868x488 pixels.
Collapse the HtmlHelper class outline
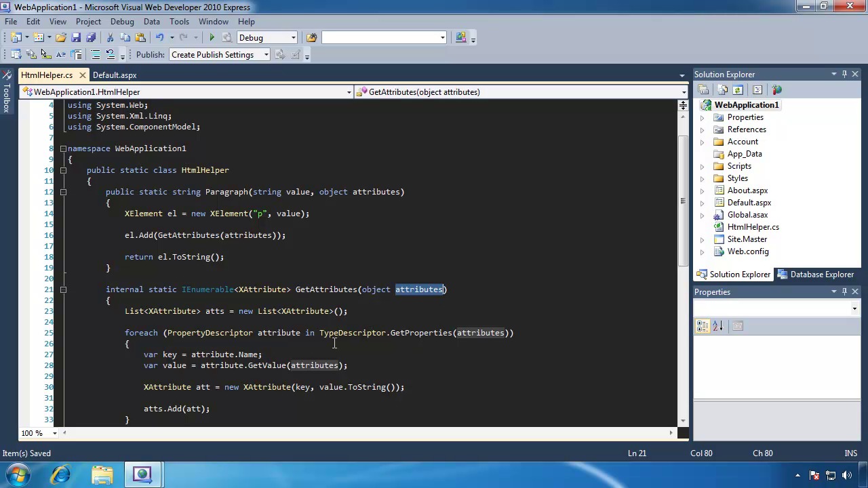pos(63,170)
